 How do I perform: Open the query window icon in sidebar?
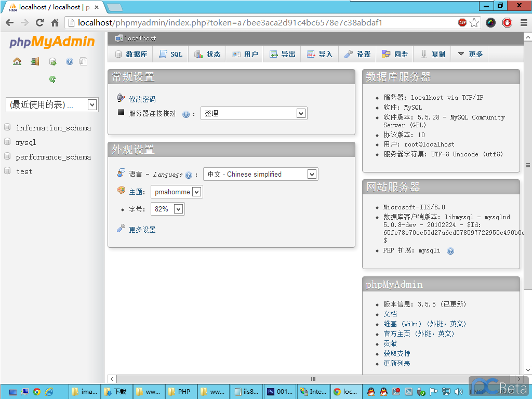(52, 61)
